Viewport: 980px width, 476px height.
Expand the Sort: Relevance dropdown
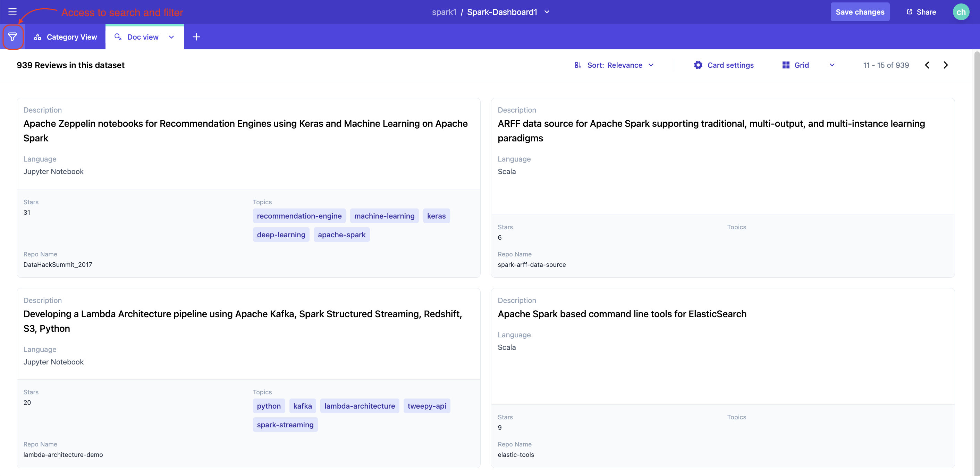(614, 65)
